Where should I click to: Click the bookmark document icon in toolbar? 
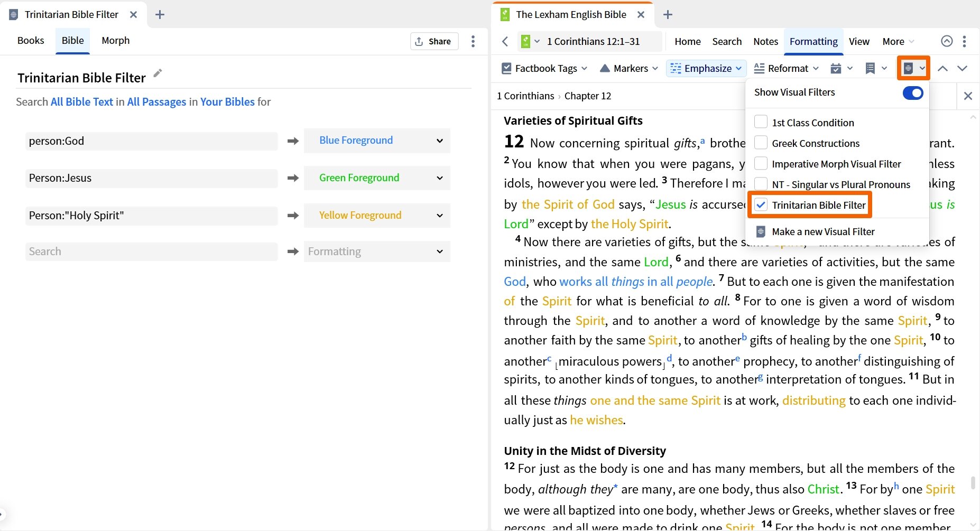pos(870,68)
